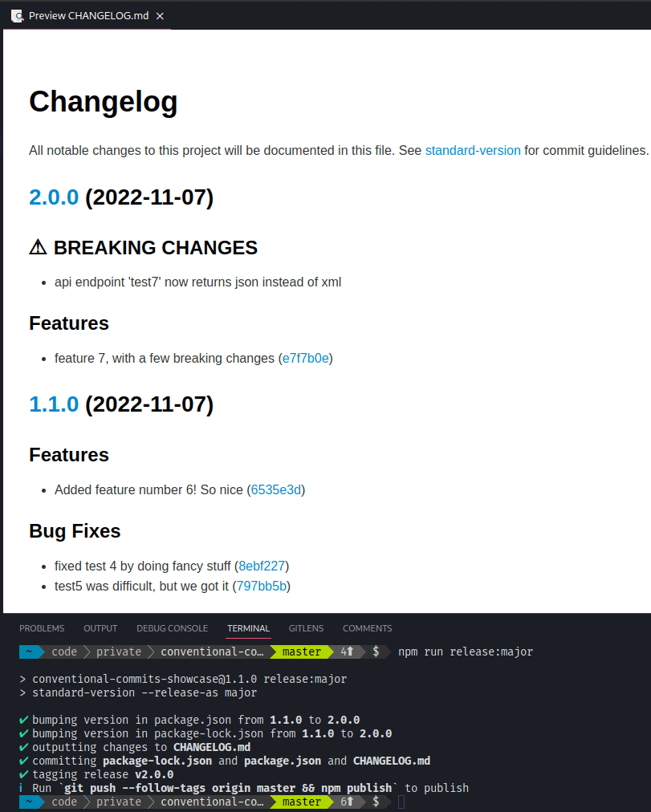Click the warning triangle beside BREAKING CHANGES
Screen dimensions: 651x812
pyautogui.click(x=37, y=247)
